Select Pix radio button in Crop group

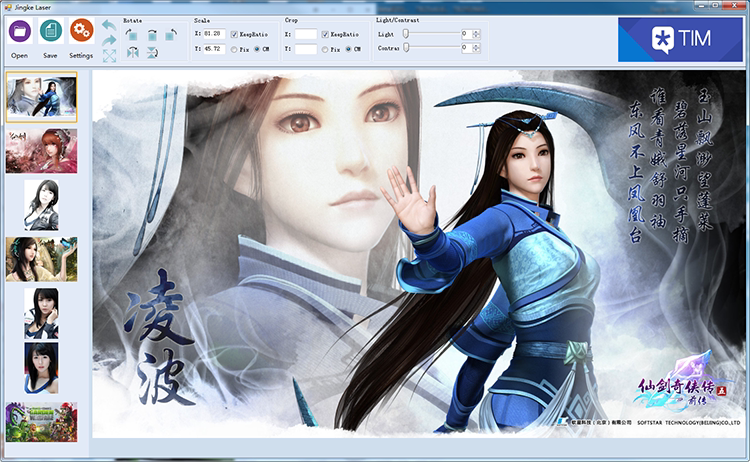[325, 49]
